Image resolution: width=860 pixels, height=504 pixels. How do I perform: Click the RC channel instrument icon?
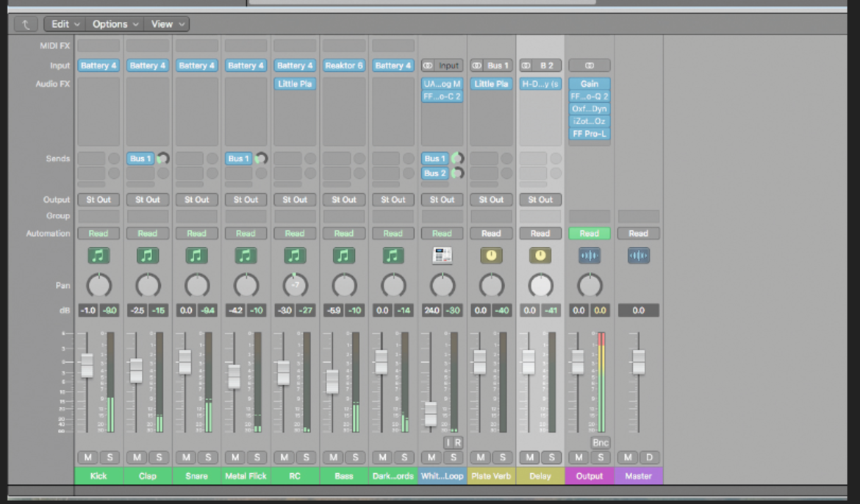(295, 256)
